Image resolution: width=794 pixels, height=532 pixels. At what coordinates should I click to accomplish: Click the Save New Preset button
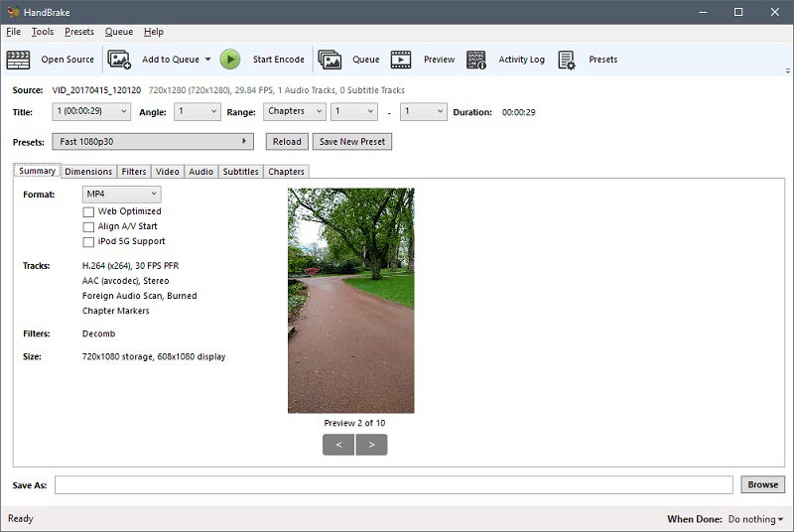tap(351, 142)
